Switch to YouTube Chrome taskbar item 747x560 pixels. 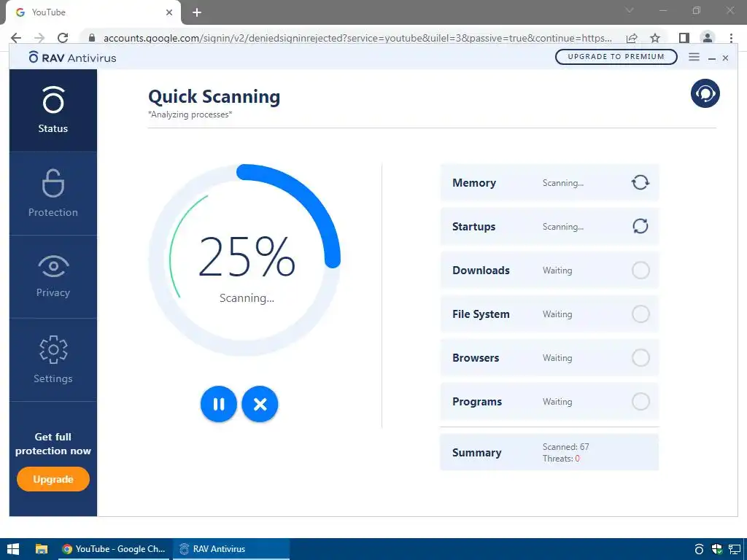tap(113, 549)
